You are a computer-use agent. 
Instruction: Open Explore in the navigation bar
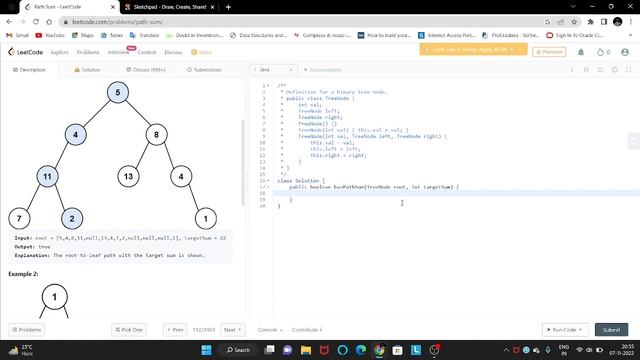pos(60,52)
